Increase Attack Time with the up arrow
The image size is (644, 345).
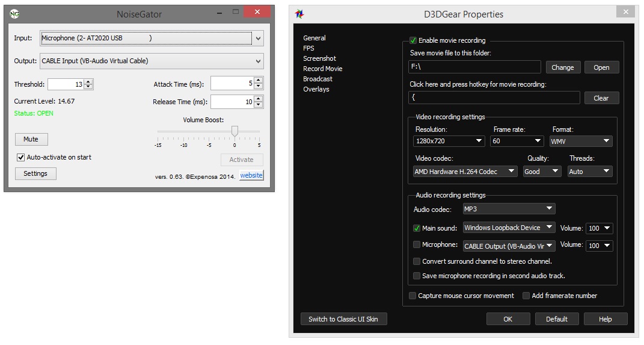coord(258,80)
